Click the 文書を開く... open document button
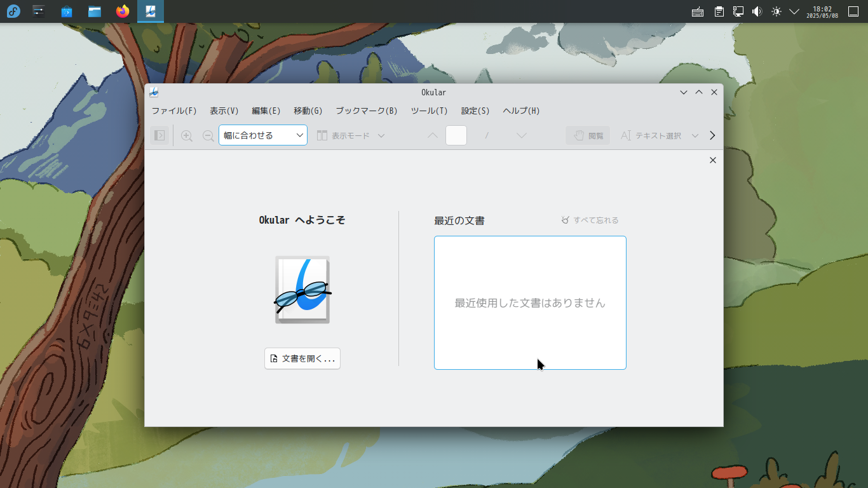This screenshot has width=868, height=488. pyautogui.click(x=302, y=358)
